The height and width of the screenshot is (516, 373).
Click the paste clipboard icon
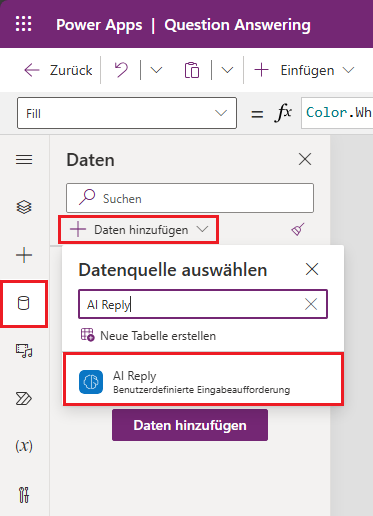[x=192, y=70]
